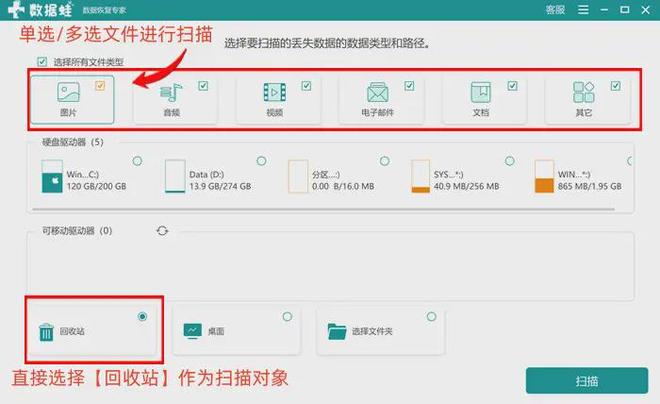Select the Data (D:) radio button

click(261, 161)
